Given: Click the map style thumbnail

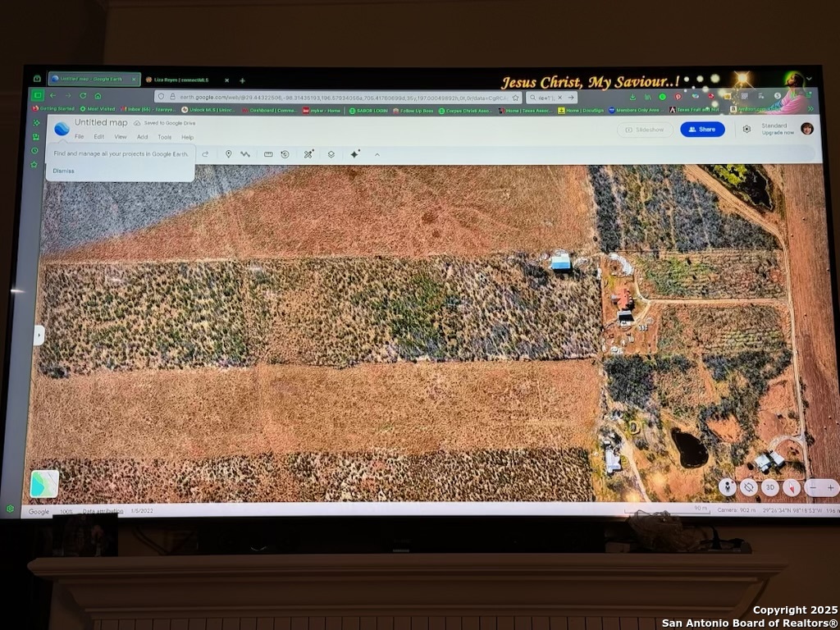Looking at the screenshot, I should point(44,484).
